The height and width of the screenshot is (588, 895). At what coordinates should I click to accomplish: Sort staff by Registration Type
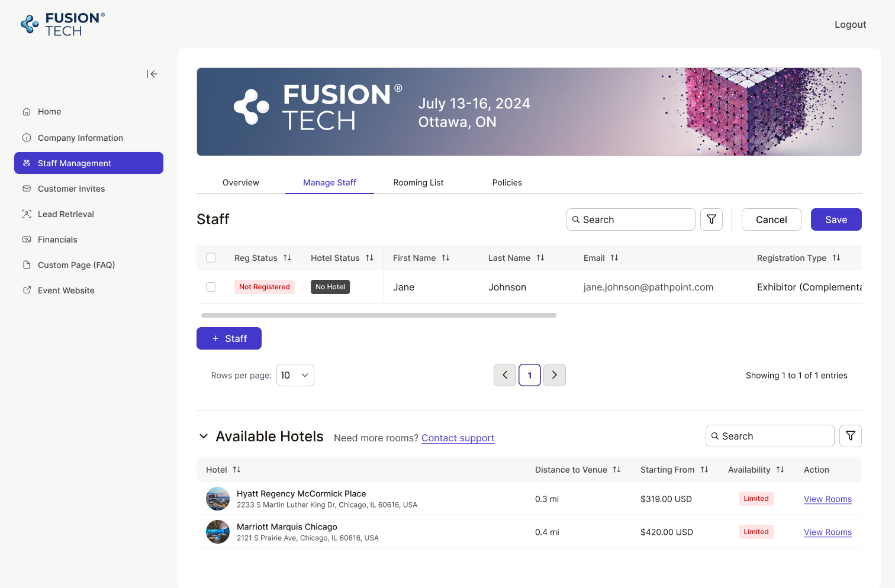836,258
